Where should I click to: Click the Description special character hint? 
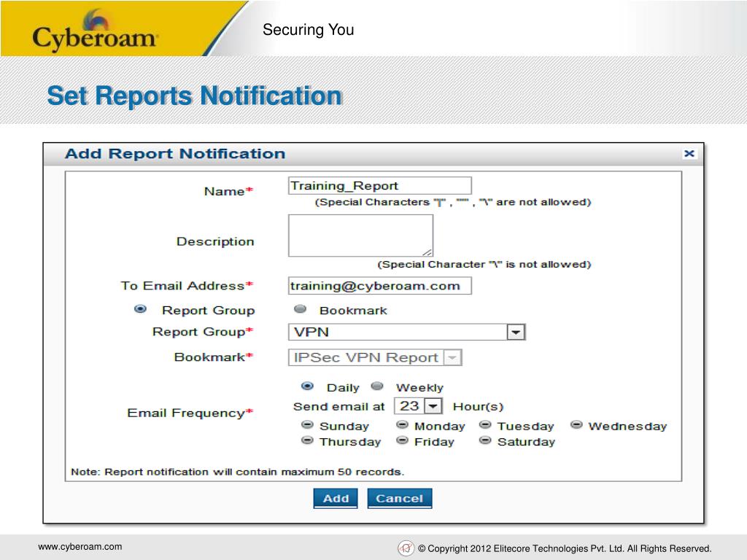click(484, 264)
